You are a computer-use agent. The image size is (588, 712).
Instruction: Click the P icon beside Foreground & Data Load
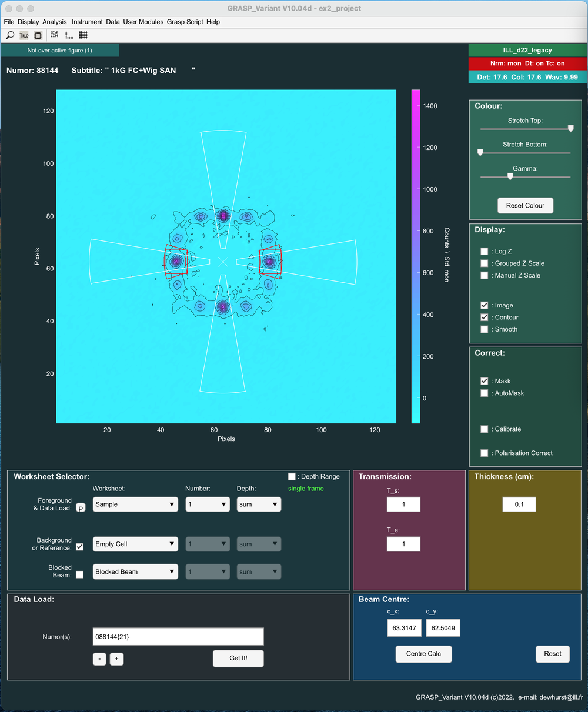[x=80, y=506]
